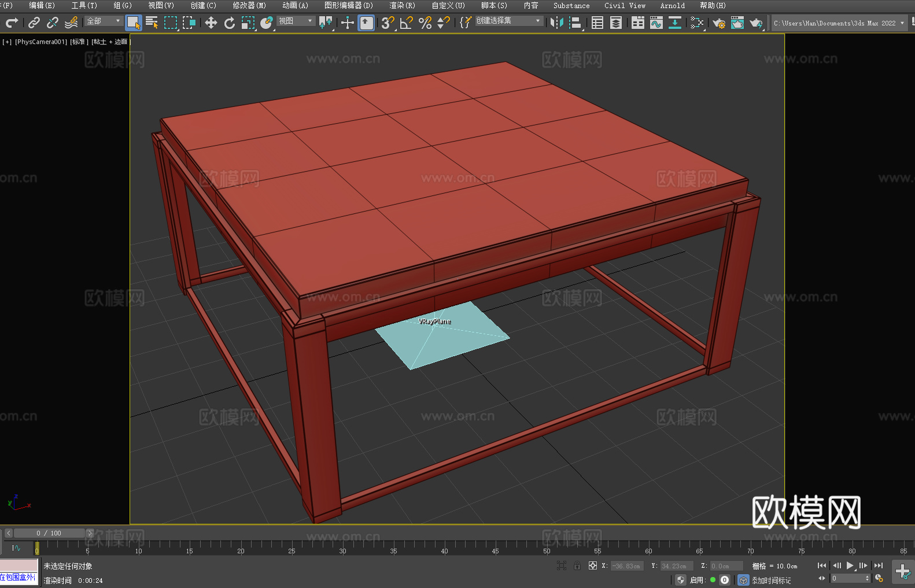Step to the previous frame
This screenshot has width=915, height=588.
(x=837, y=565)
